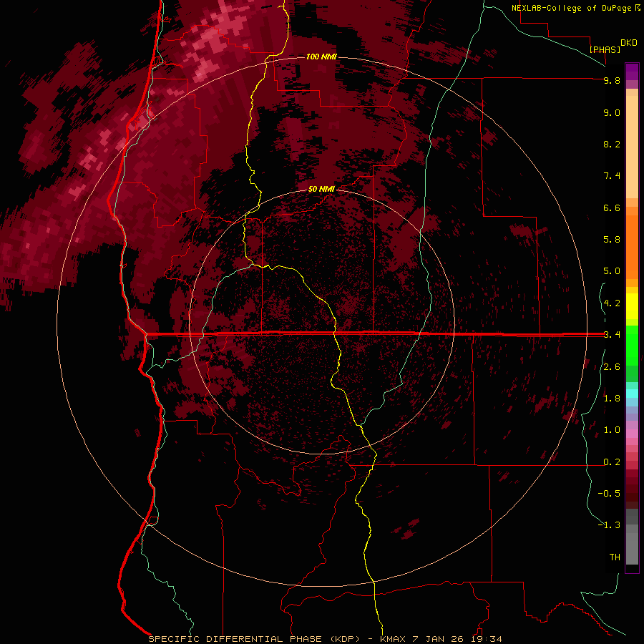644x644 pixels.
Task: Click the 5.0 scale value
Action: point(612,271)
